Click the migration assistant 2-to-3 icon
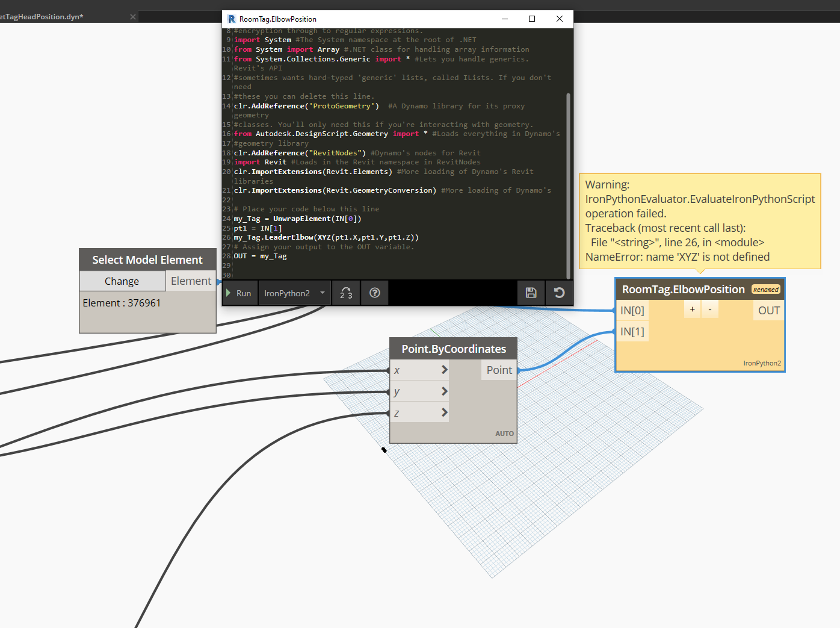The height and width of the screenshot is (628, 840). (x=346, y=293)
